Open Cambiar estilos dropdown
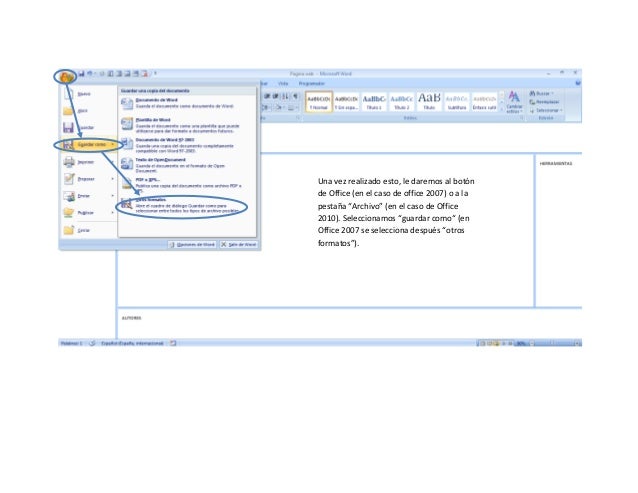The height and width of the screenshot is (493, 638). point(514,102)
